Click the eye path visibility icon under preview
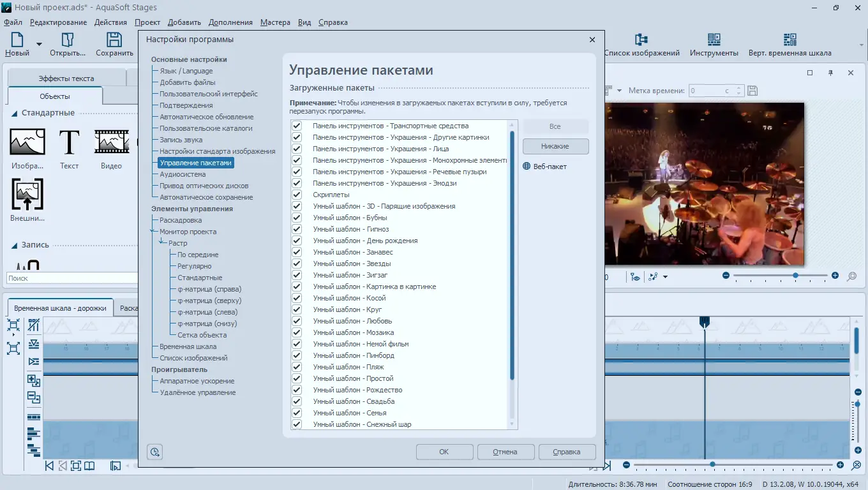Viewport: 868px width, 490px height. 635,277
